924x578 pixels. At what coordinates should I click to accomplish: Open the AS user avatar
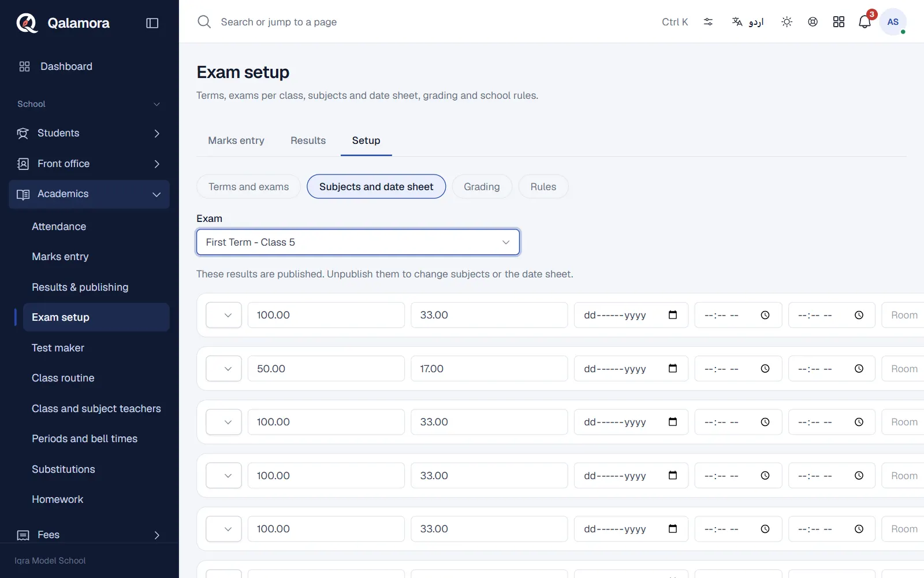click(x=893, y=22)
